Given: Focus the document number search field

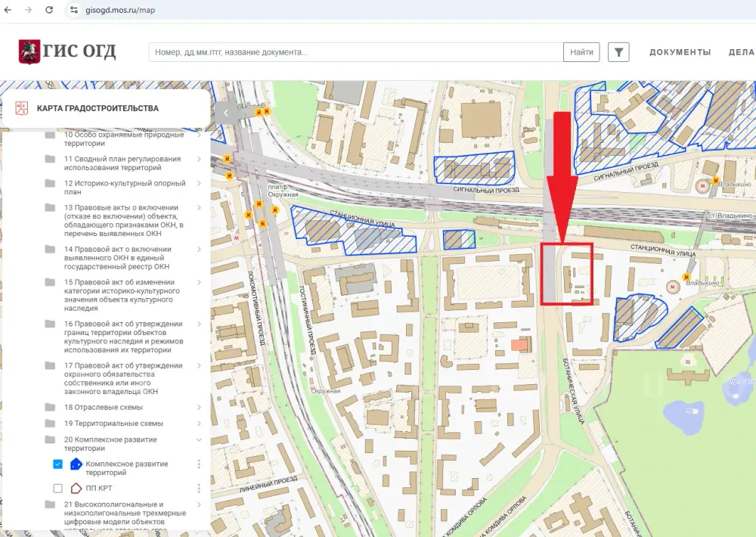Looking at the screenshot, I should pyautogui.click(x=356, y=52).
